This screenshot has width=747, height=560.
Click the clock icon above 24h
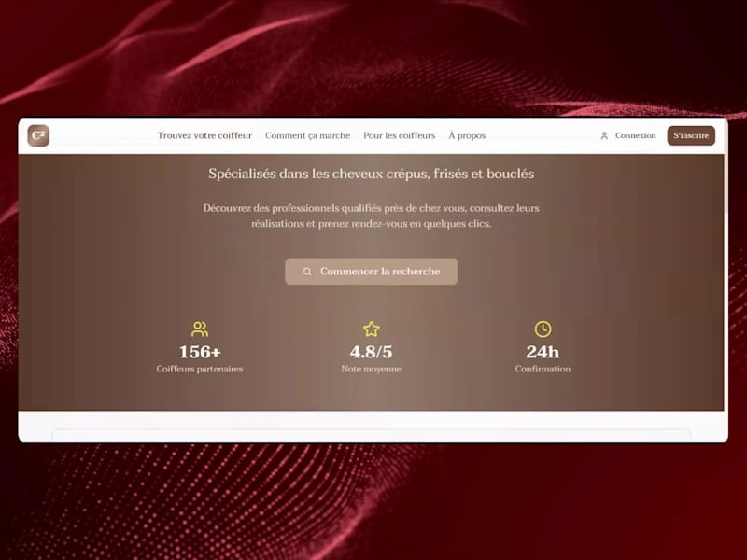point(543,329)
